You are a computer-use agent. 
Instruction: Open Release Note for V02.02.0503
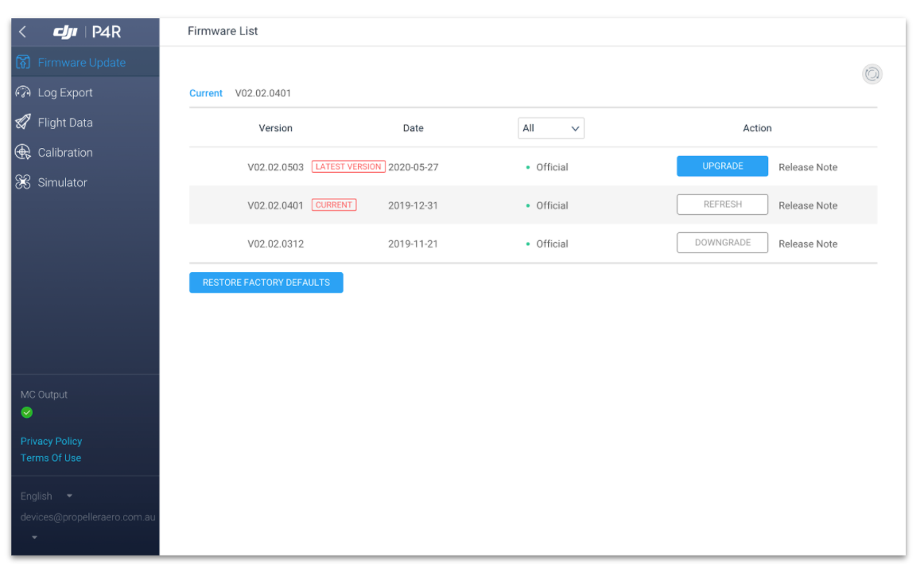(807, 167)
